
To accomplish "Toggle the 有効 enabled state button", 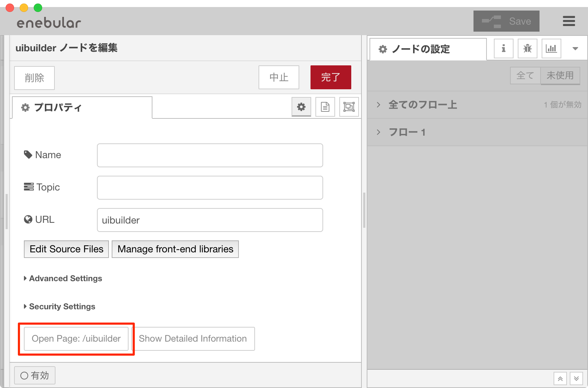I will [x=35, y=376].
